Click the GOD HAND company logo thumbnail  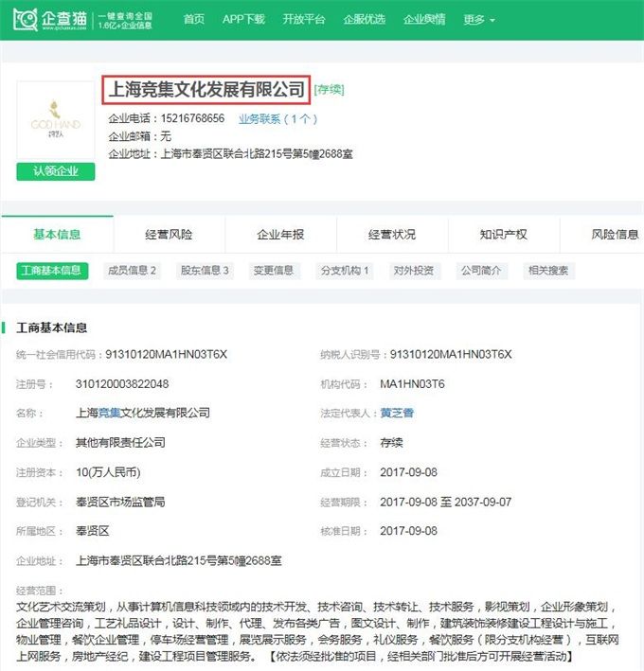pos(56,120)
